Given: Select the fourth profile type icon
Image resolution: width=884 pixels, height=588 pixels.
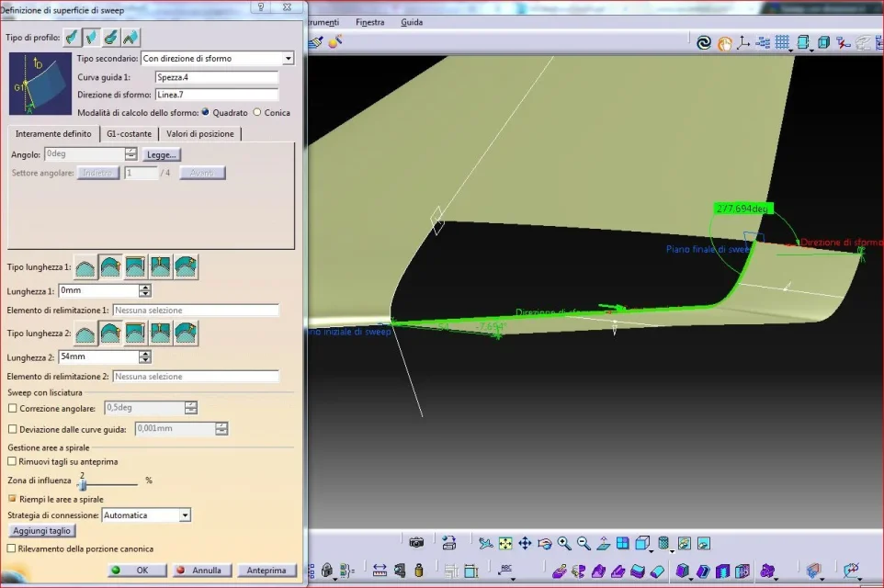Looking at the screenshot, I should (130, 38).
